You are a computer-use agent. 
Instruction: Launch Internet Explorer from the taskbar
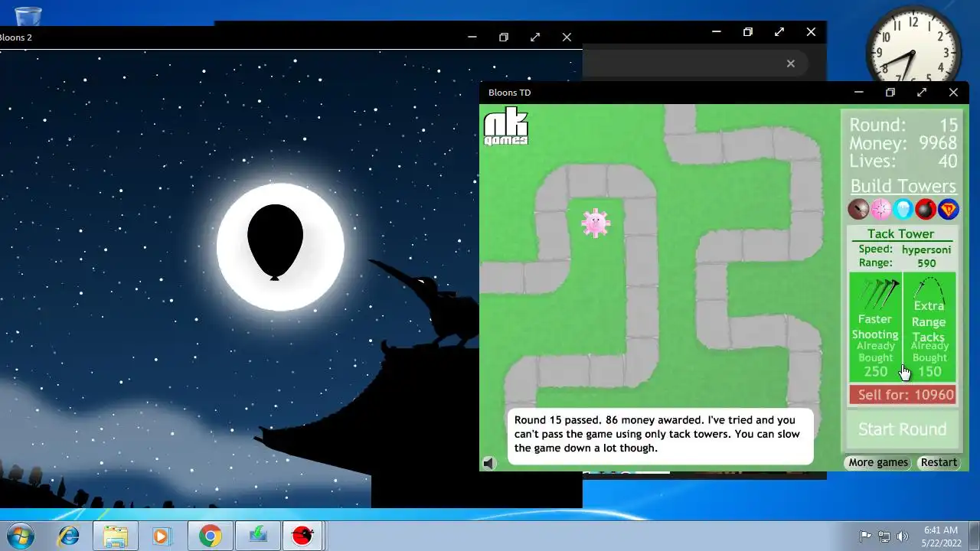pos(68,536)
